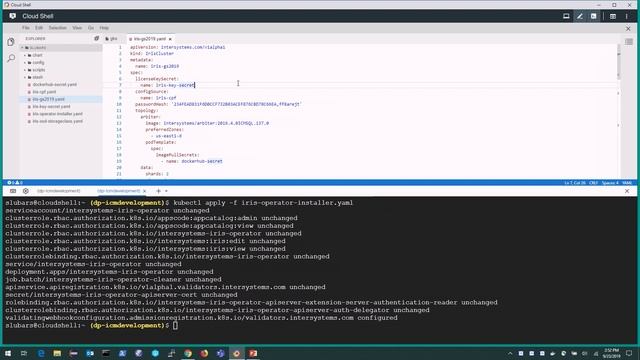Image resolution: width=640 pixels, height=360 pixels.
Task: Click the editor vertical scrollbar
Action: pos(618,61)
